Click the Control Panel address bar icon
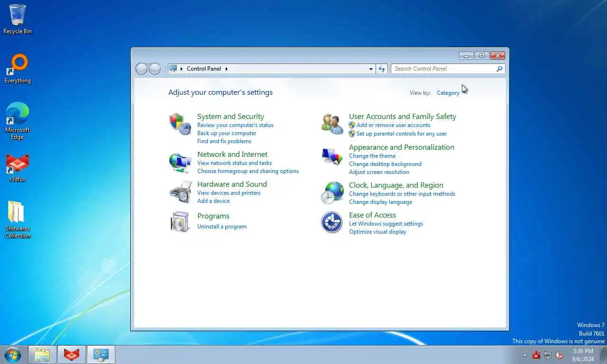Image resolution: width=607 pixels, height=364 pixels. point(173,68)
